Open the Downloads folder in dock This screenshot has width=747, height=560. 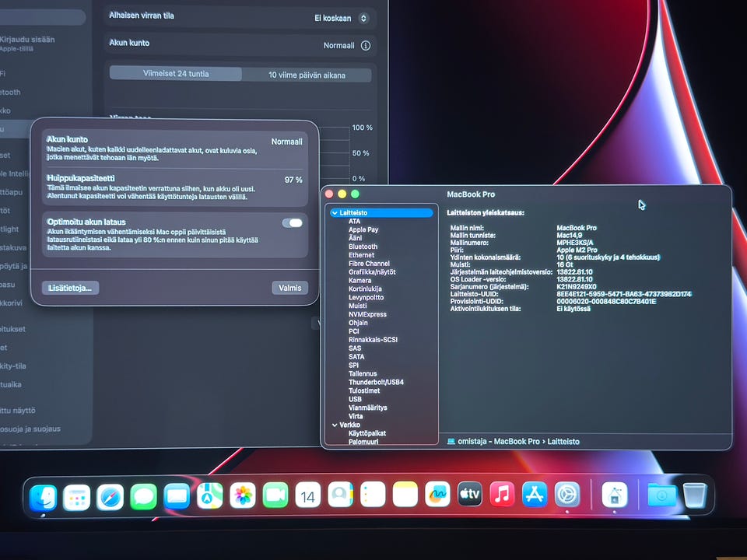(661, 495)
